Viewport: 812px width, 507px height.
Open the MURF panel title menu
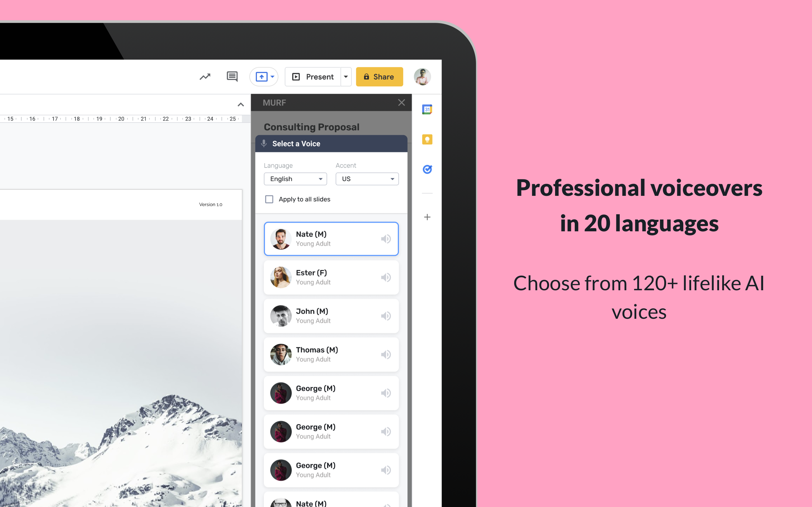[275, 102]
